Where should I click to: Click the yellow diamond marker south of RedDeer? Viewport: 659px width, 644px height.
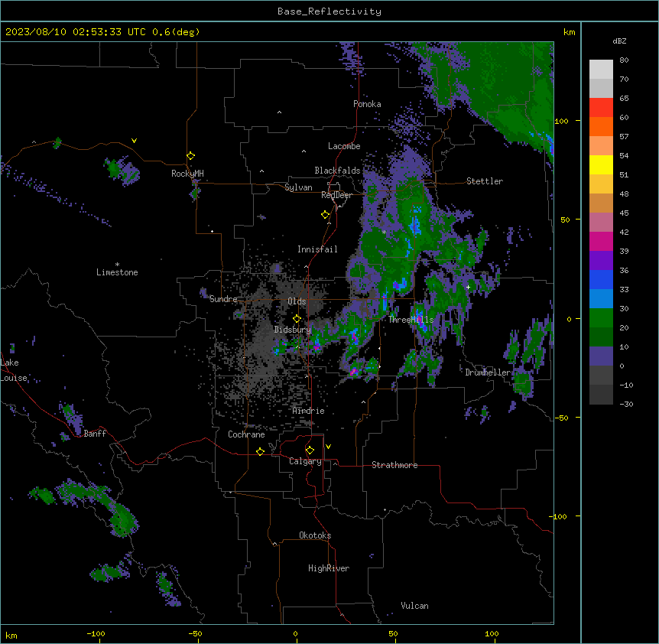(325, 215)
